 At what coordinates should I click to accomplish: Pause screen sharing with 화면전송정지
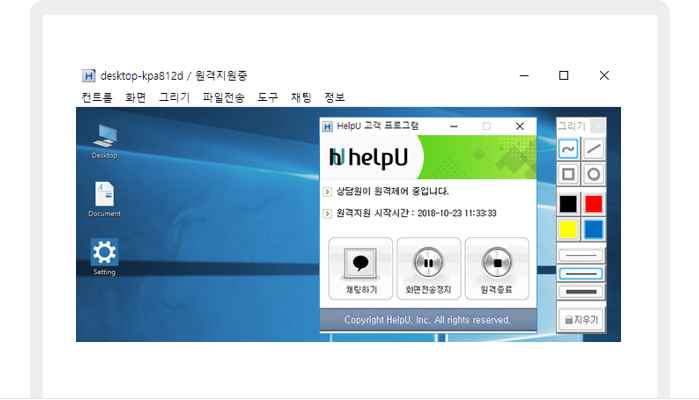point(428,269)
